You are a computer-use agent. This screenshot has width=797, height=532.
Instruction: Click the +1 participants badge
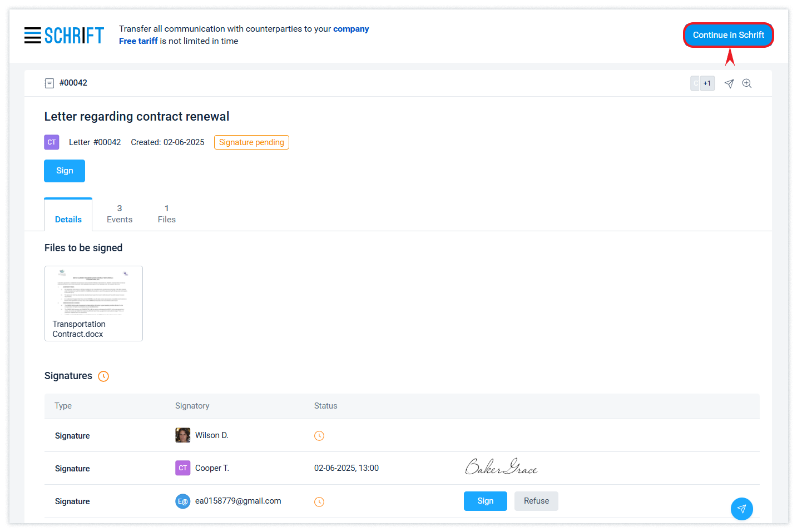coord(706,83)
